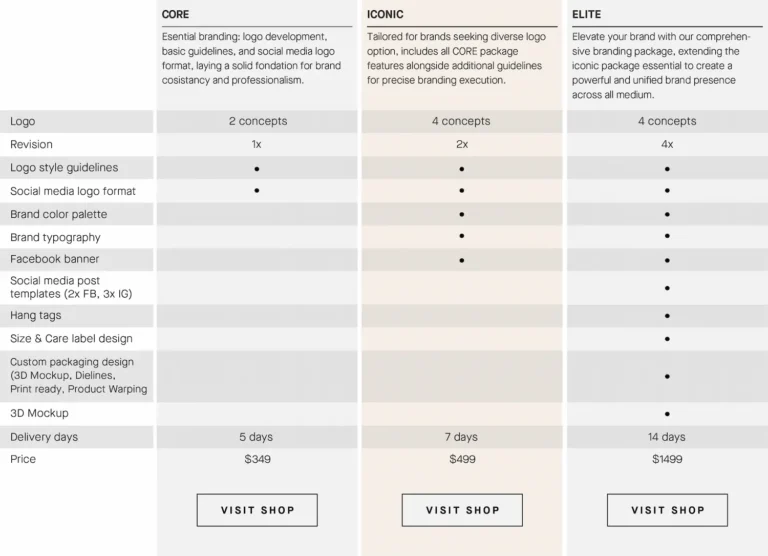Click the ICONIC bullet for Brand typography
This screenshot has height=556, width=768.
[x=462, y=236]
